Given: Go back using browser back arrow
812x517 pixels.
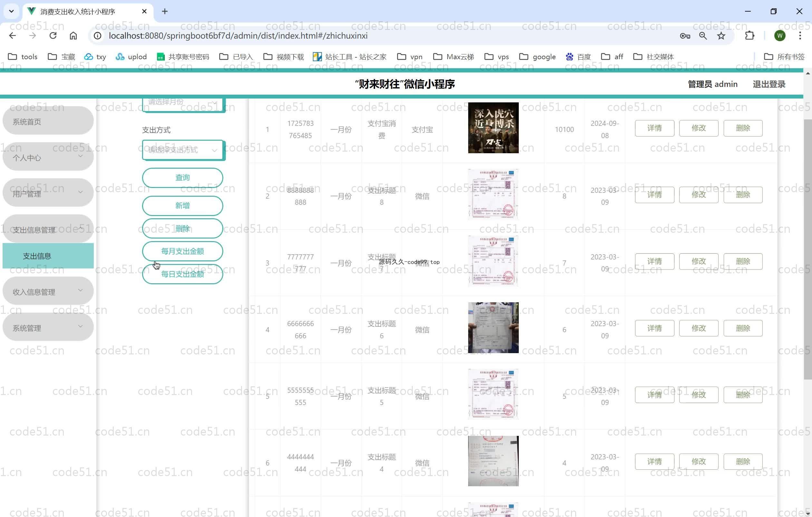Looking at the screenshot, I should (x=13, y=36).
